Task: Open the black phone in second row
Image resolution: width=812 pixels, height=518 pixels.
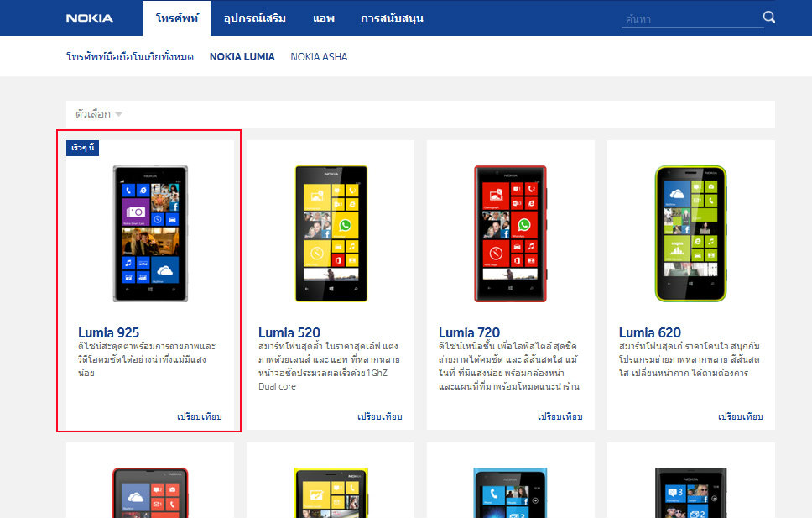Action: 691,492
